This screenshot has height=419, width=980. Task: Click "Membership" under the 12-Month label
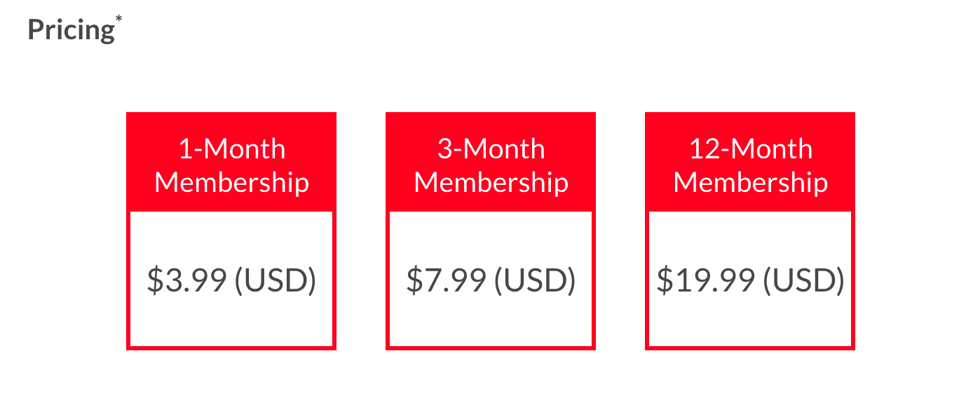tap(750, 183)
